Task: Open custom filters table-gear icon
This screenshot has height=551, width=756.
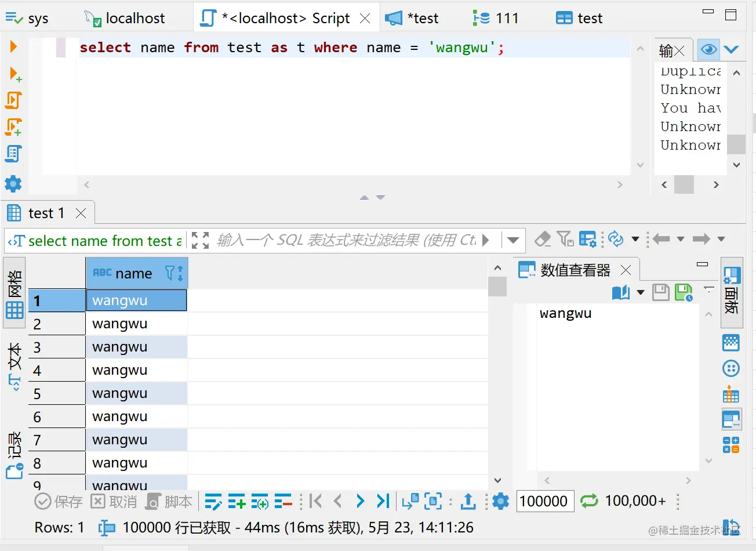Action: click(588, 239)
